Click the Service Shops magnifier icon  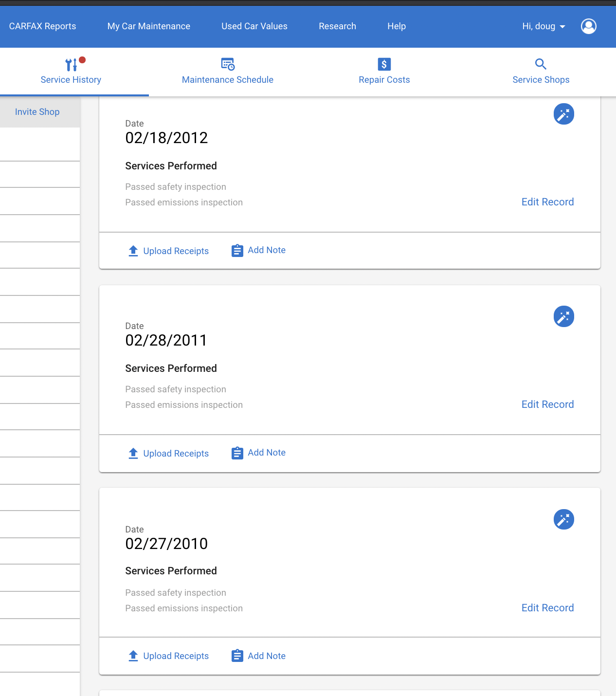click(x=541, y=64)
